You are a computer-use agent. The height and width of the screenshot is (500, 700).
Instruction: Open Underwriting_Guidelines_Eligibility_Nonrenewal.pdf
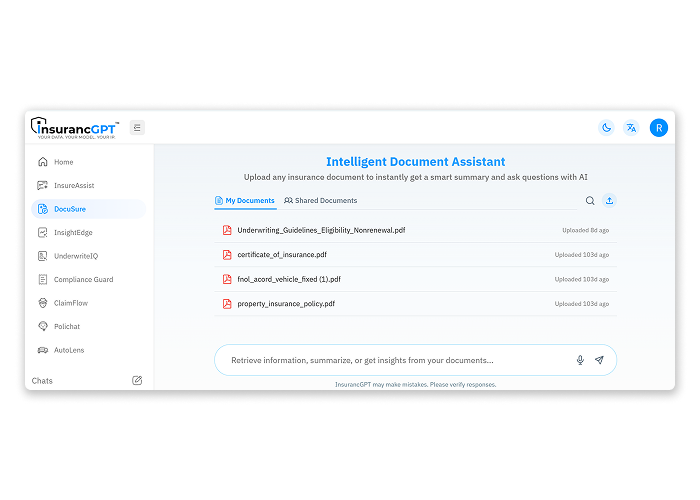(x=416, y=230)
